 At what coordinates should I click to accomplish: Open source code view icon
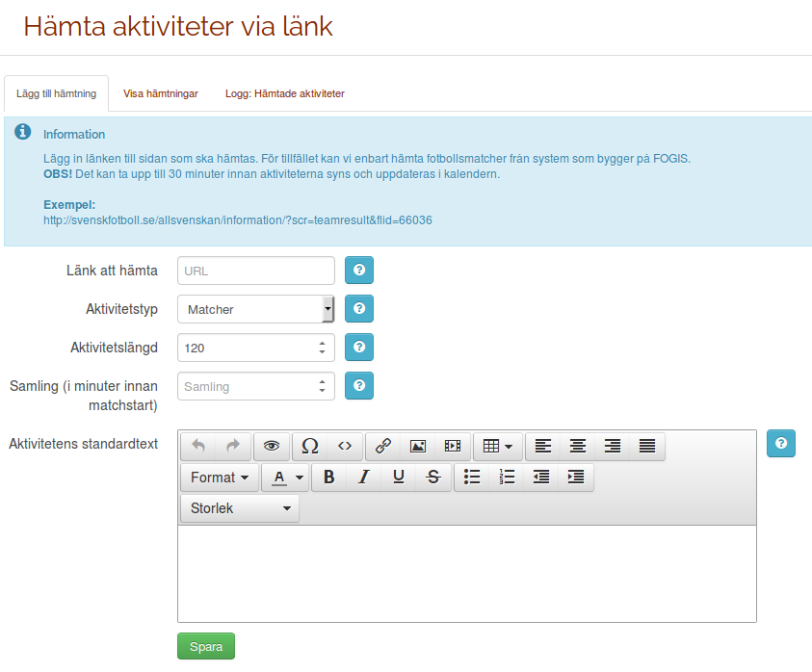click(344, 447)
